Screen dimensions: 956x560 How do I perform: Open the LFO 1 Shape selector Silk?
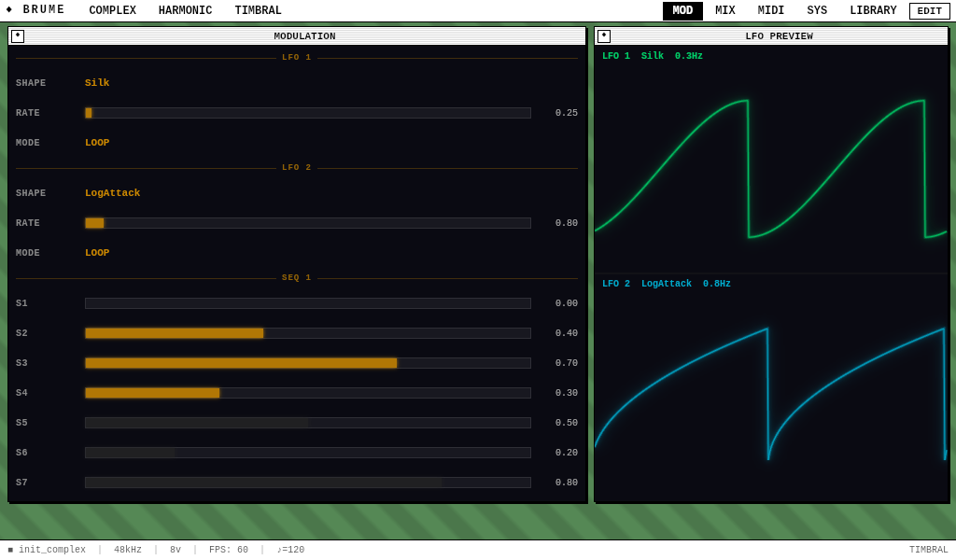(97, 83)
